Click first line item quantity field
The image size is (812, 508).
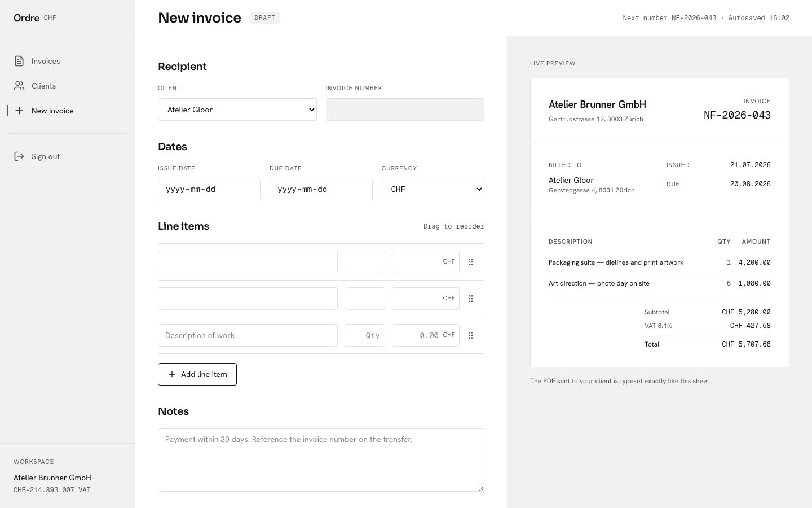(x=365, y=262)
